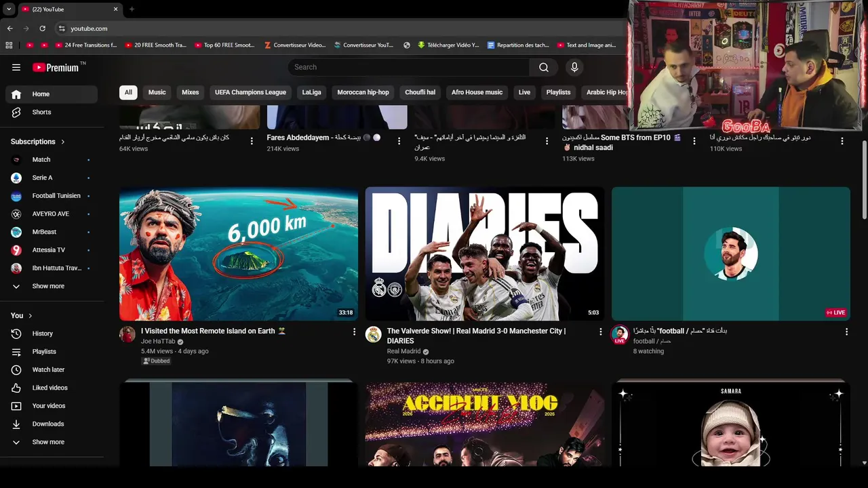Play the DIARIES Real Madrid thumbnail
868x488 pixels.
point(484,253)
